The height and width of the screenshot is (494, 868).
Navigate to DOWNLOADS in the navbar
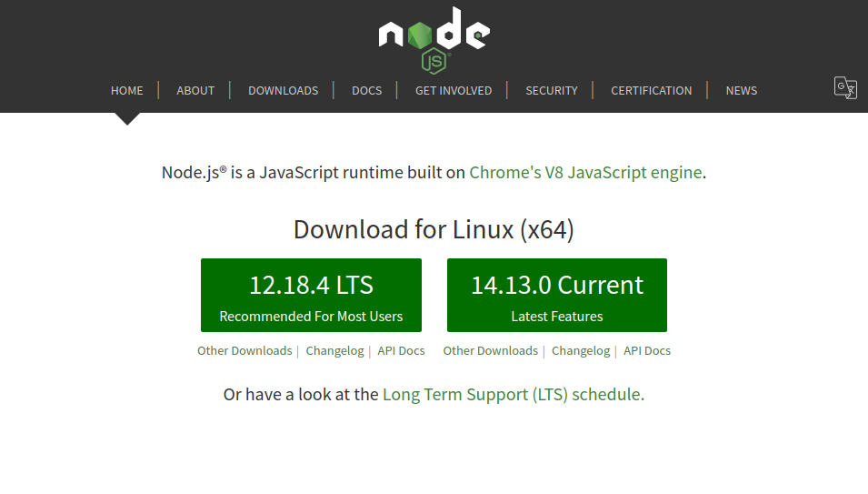[x=283, y=90]
